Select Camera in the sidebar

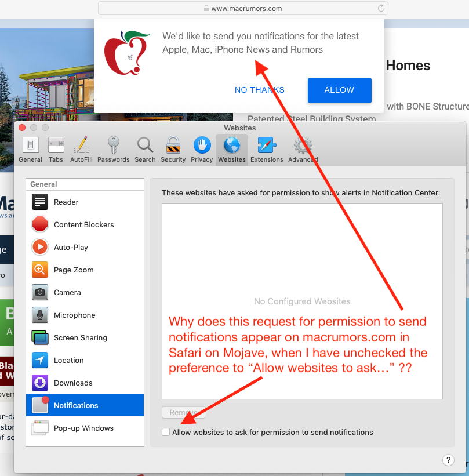click(x=85, y=292)
